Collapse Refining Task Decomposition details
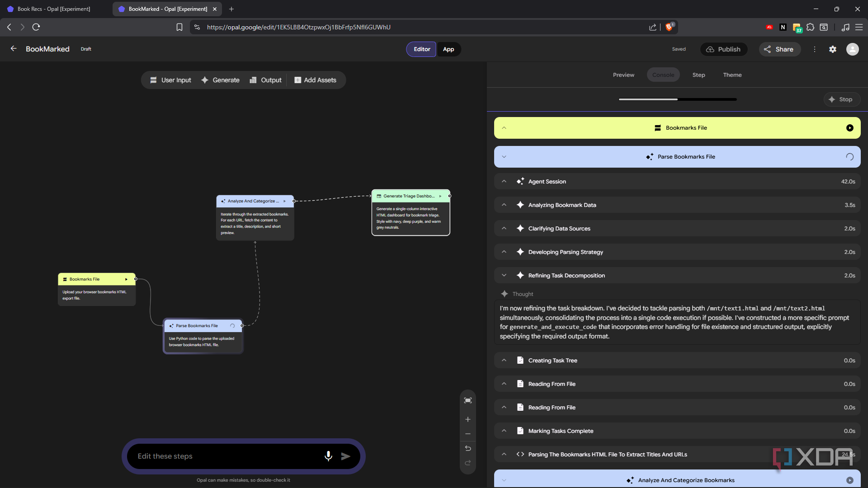Screen dimensions: 868x488 [x=504, y=275]
